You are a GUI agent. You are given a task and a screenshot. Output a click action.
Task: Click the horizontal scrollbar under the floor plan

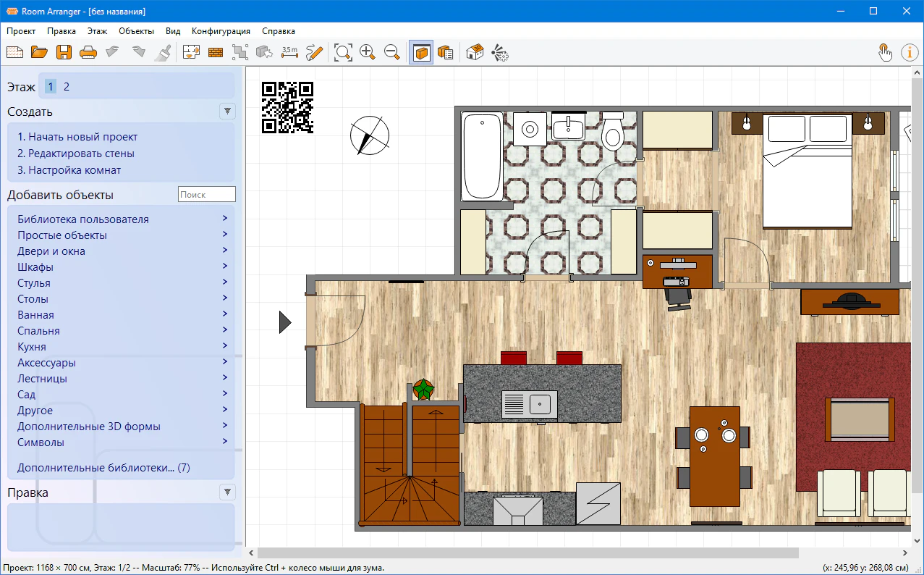click(527, 553)
